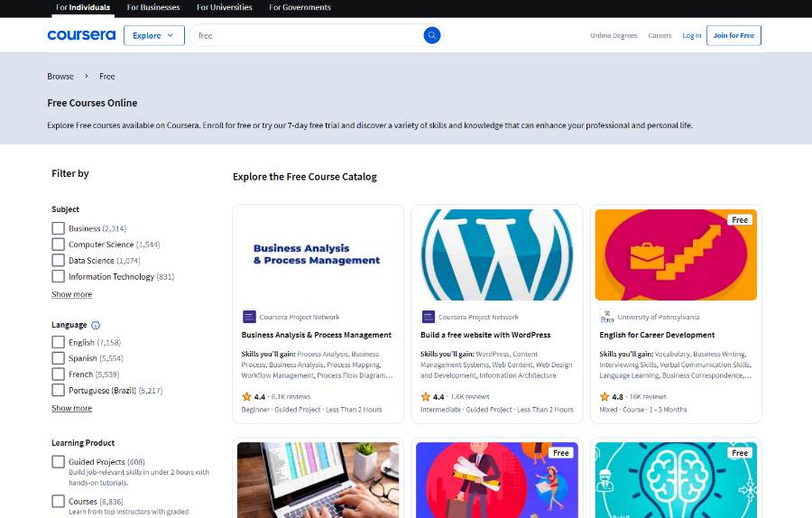The image size is (812, 518).
Task: Open the Online Degrees link
Action: click(x=614, y=36)
